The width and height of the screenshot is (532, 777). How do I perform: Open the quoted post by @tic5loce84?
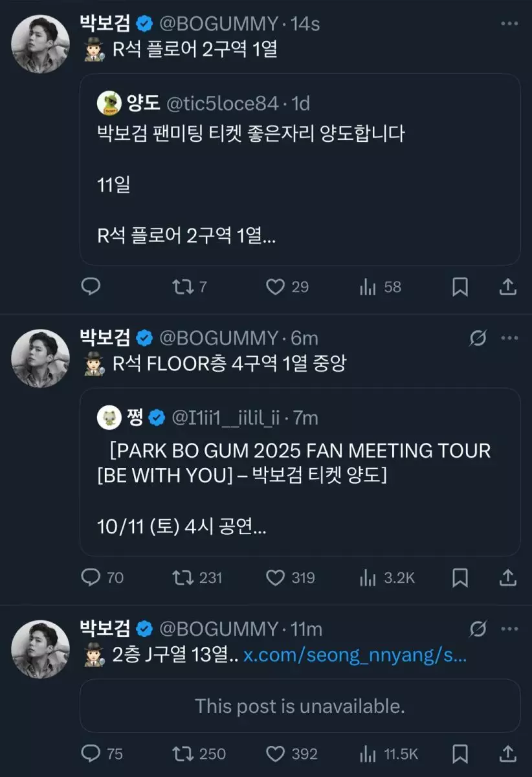click(x=300, y=169)
